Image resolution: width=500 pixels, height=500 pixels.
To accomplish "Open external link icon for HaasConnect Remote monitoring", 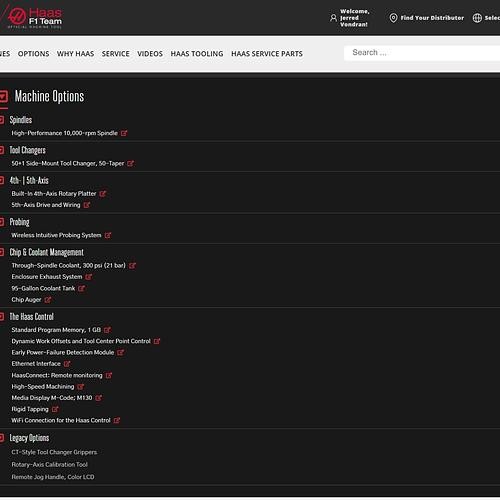I will tap(109, 375).
